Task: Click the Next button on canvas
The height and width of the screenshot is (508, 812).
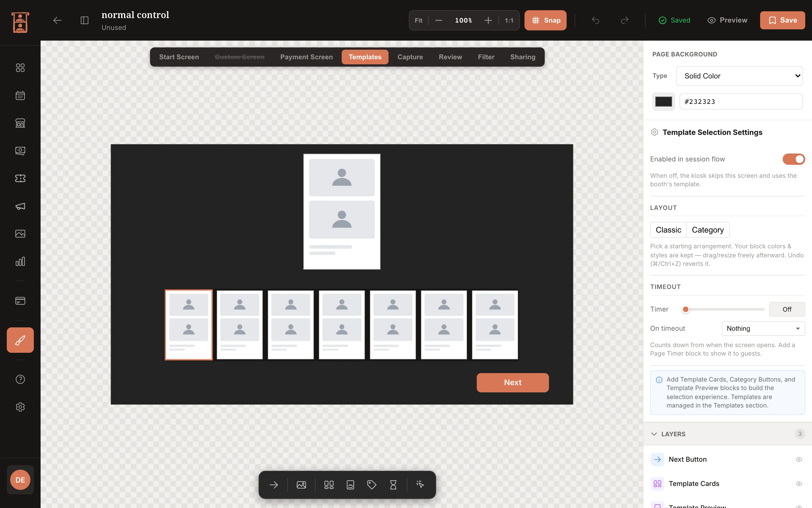Action: point(512,382)
